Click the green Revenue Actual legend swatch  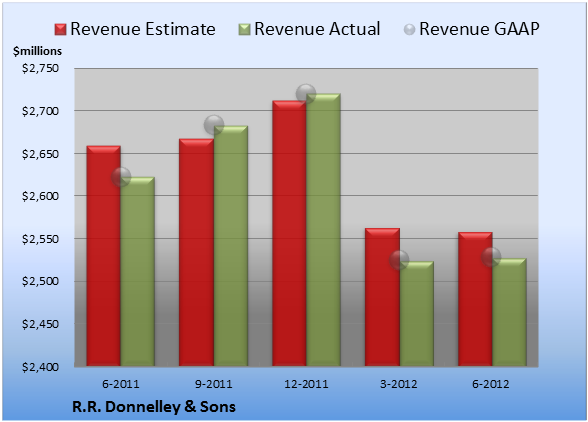pos(244,29)
